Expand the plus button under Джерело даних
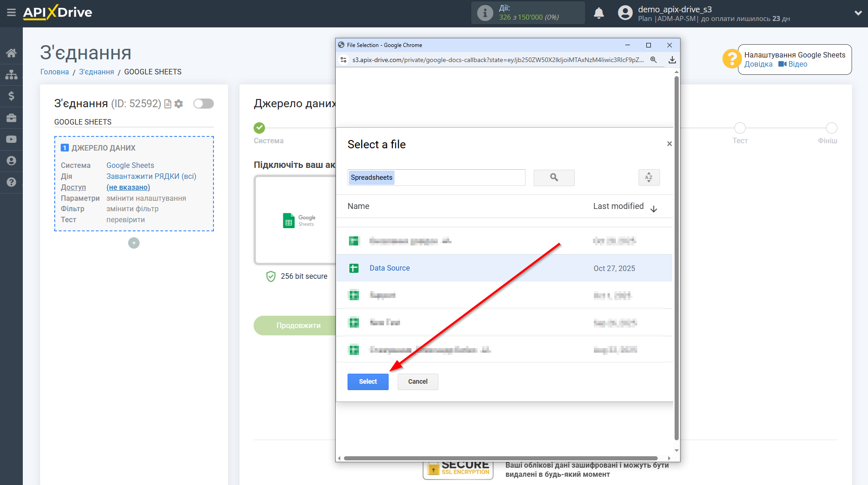The height and width of the screenshot is (485, 868). pos(133,243)
